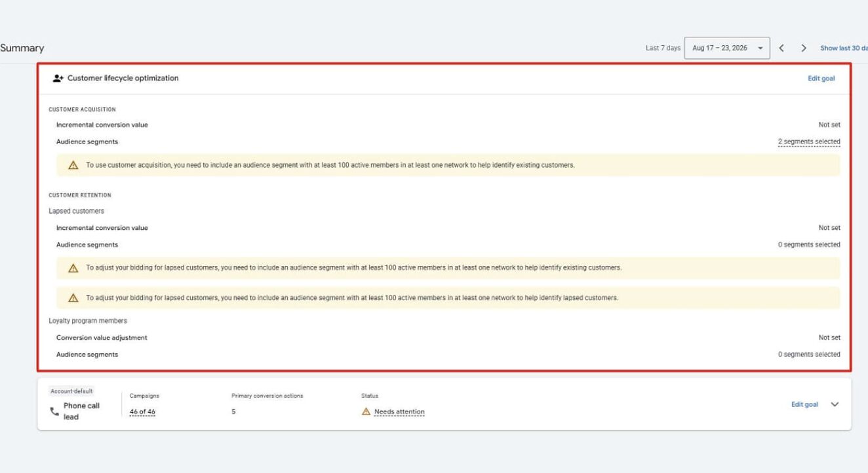This screenshot has width=868, height=473.
Task: Click Conversion value adjustment label
Action: [x=102, y=338]
